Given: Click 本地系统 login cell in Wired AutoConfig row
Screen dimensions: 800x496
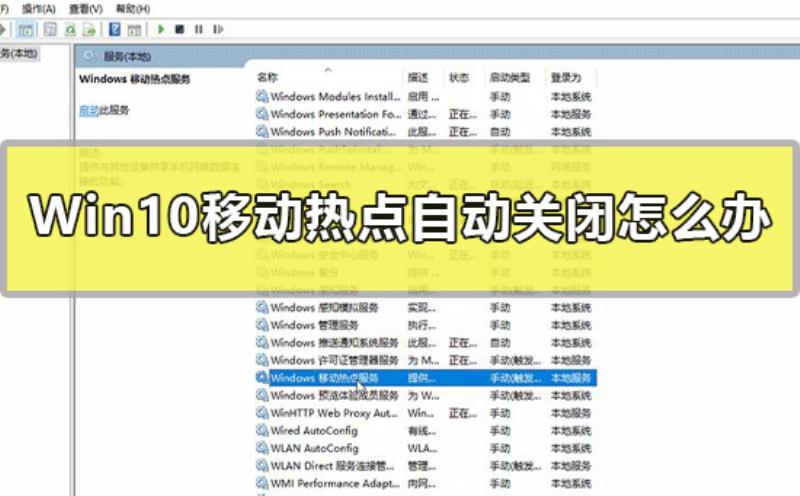Looking at the screenshot, I should click(x=571, y=430).
